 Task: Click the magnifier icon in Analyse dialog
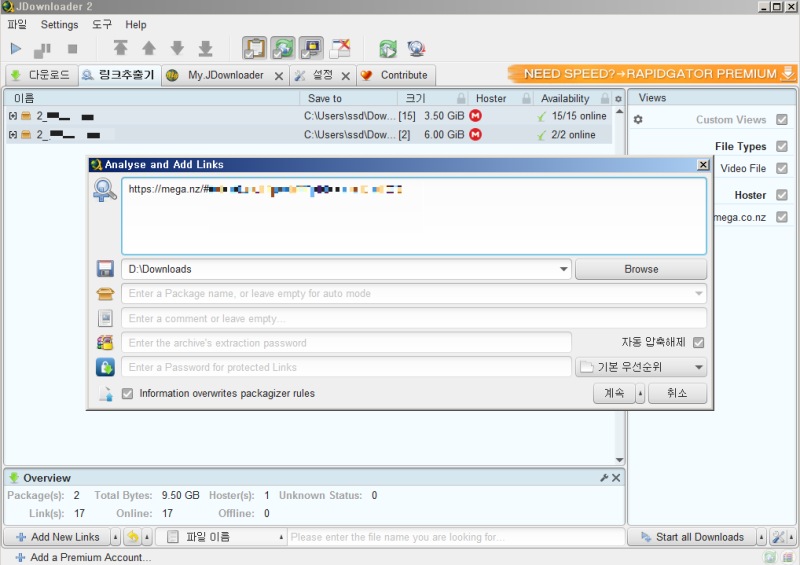[105, 190]
